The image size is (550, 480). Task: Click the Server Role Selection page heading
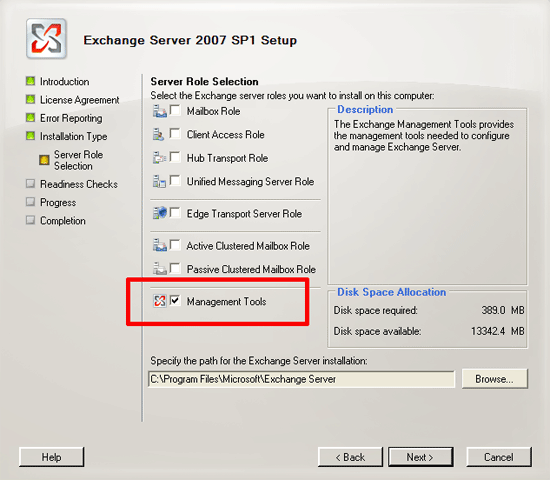coord(204,81)
